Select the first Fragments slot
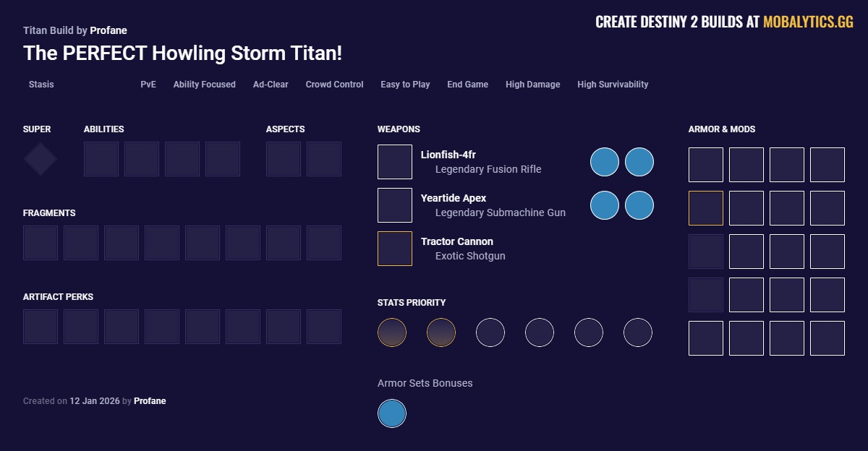 [40, 242]
